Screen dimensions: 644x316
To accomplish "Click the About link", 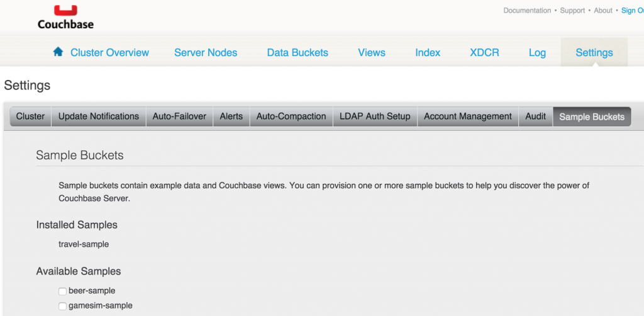I will tap(603, 11).
